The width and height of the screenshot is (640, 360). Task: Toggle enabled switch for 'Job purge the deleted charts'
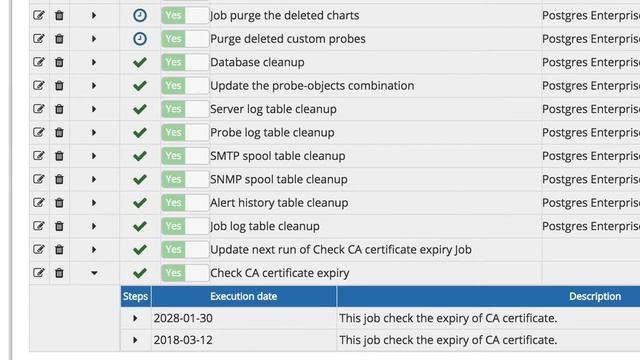[185, 16]
